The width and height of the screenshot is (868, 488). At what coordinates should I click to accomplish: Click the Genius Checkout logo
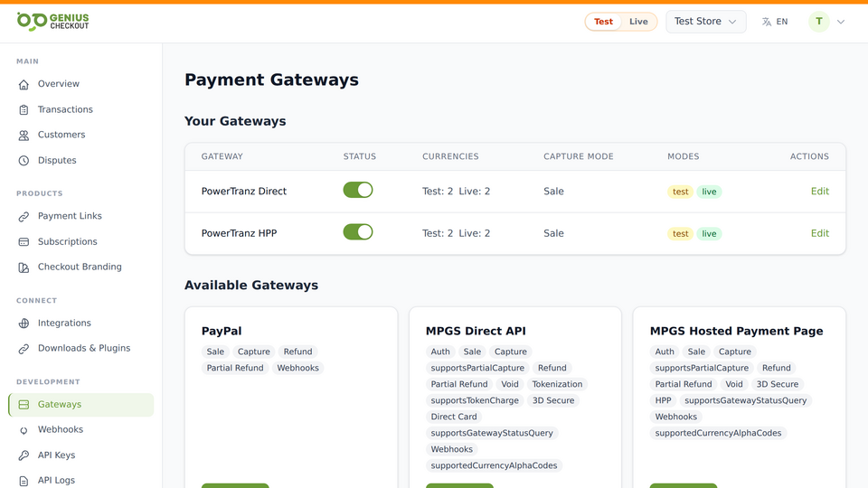point(52,22)
